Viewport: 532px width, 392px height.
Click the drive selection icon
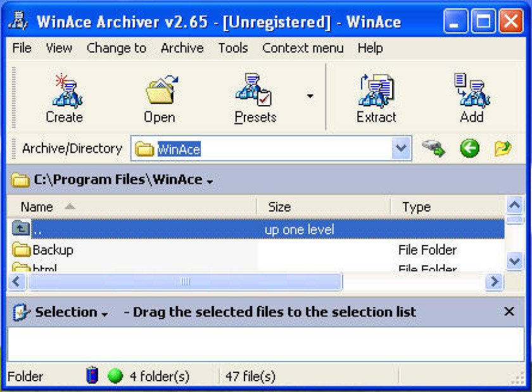[434, 148]
